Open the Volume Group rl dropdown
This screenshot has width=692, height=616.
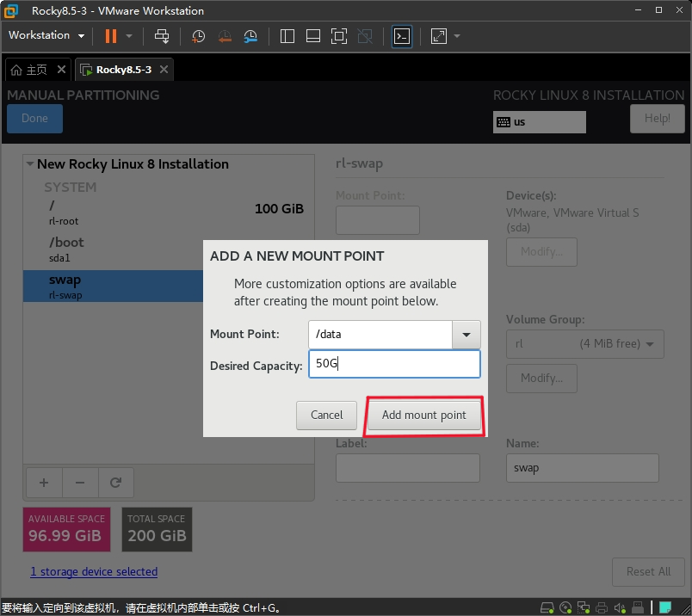coord(584,344)
